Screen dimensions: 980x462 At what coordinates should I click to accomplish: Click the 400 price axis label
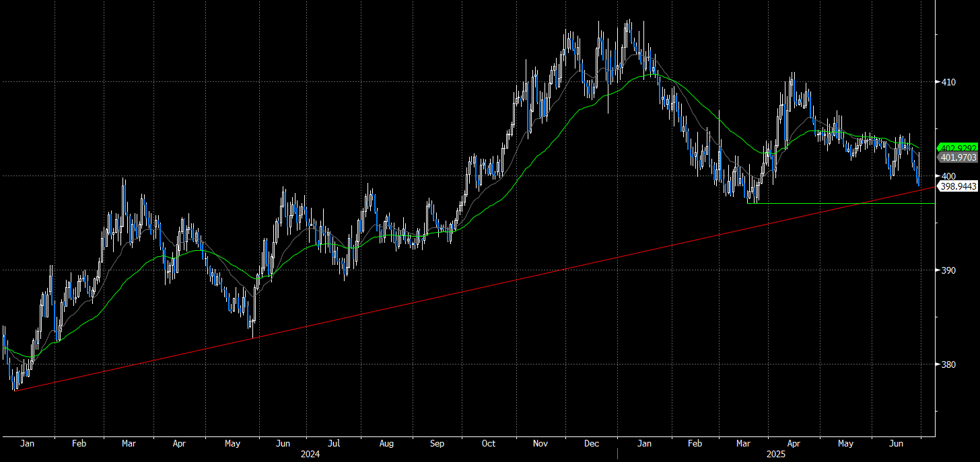[950, 176]
